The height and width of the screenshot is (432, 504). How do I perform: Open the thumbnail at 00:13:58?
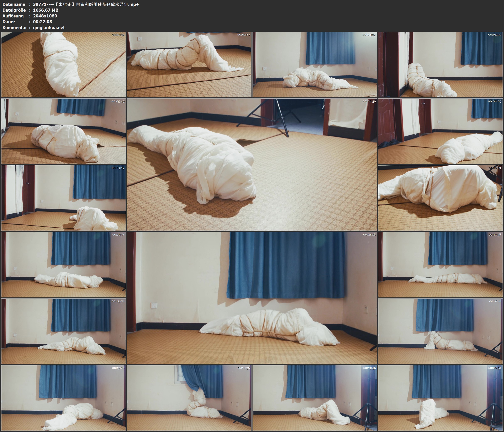tap(440, 265)
